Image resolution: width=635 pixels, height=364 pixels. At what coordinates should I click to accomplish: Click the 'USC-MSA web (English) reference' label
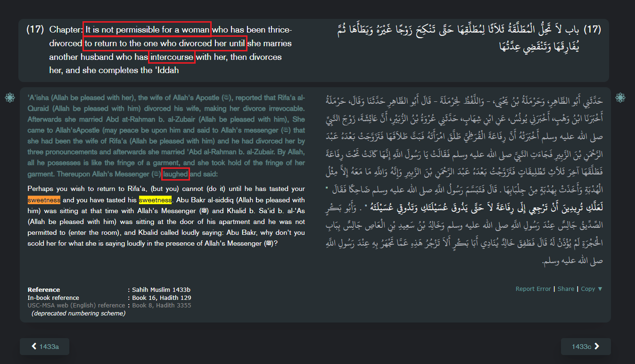tap(76, 306)
